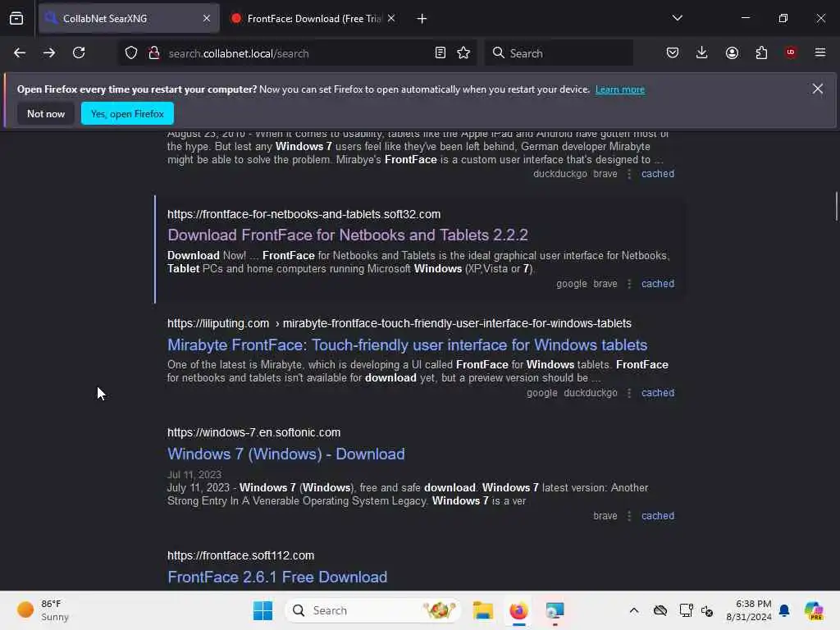Click the page vertical scrollbar thumb
This screenshot has height=630, width=840.
point(836,206)
